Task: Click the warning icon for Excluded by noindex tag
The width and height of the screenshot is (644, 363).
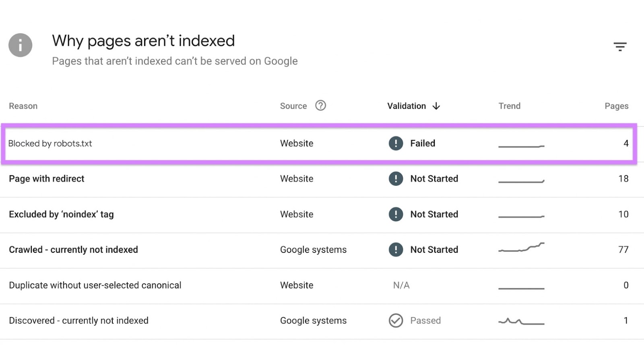Action: tap(396, 214)
